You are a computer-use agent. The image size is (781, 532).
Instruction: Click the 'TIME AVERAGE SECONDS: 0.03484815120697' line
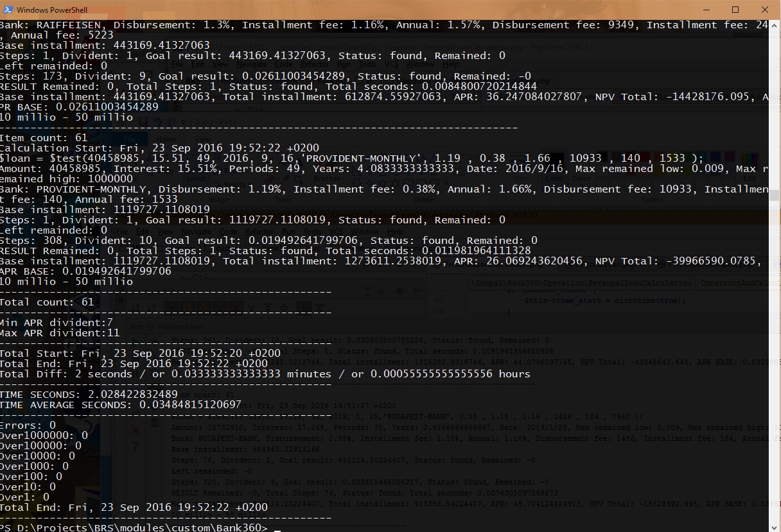pyautogui.click(x=121, y=405)
